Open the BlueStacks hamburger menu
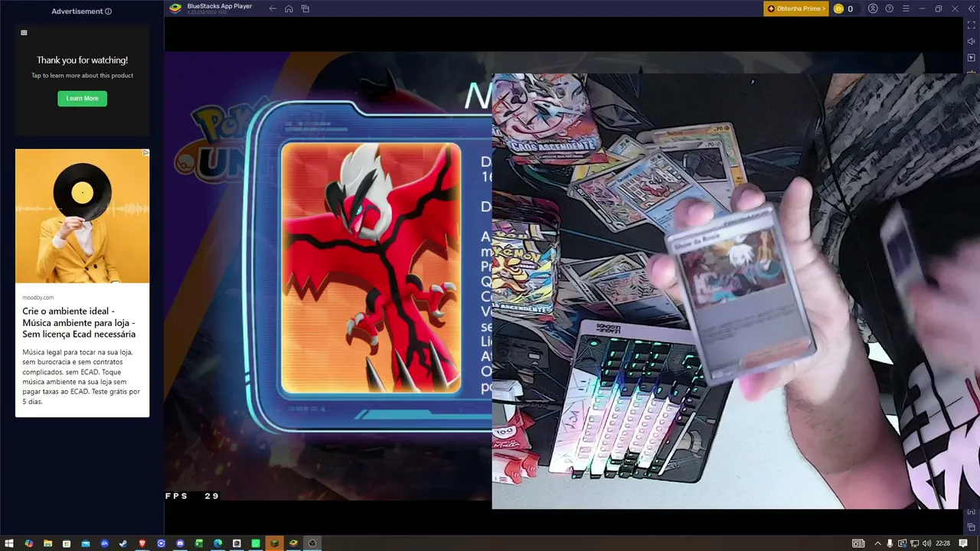The height and width of the screenshot is (551, 980). (x=906, y=8)
